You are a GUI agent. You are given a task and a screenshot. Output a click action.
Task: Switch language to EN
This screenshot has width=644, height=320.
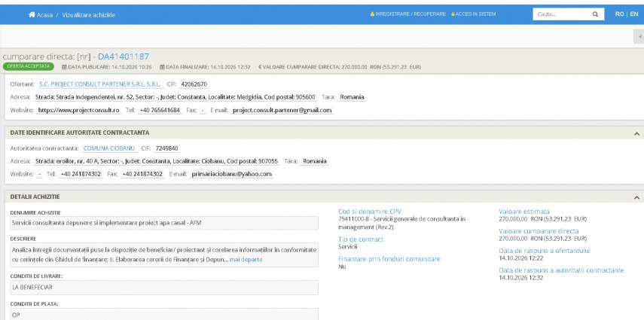(x=634, y=14)
